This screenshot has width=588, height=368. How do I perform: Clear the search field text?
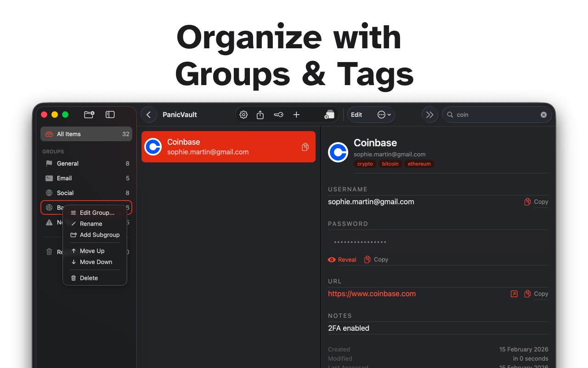(x=543, y=115)
